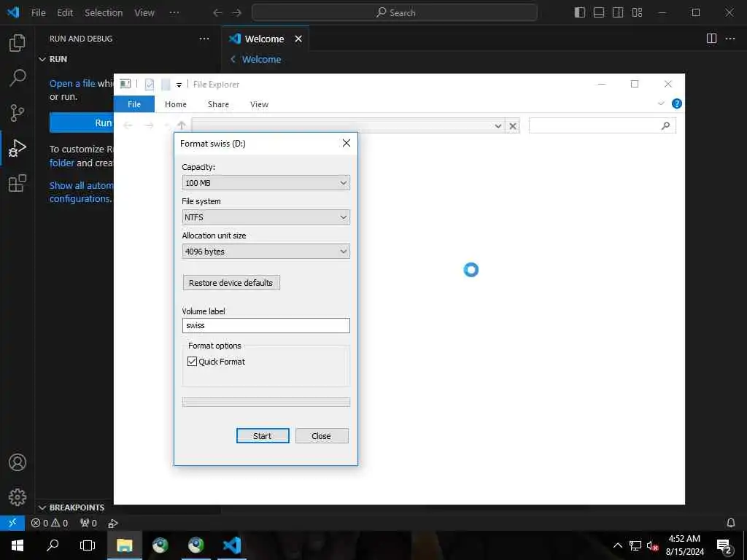This screenshot has width=747, height=560.
Task: Toggle panel layout icon
Action: pos(599,12)
